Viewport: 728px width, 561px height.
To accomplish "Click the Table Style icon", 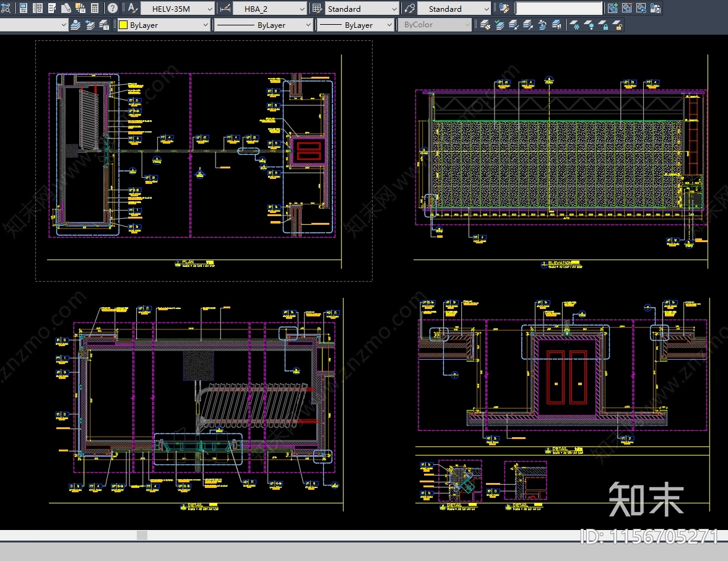I will [317, 9].
